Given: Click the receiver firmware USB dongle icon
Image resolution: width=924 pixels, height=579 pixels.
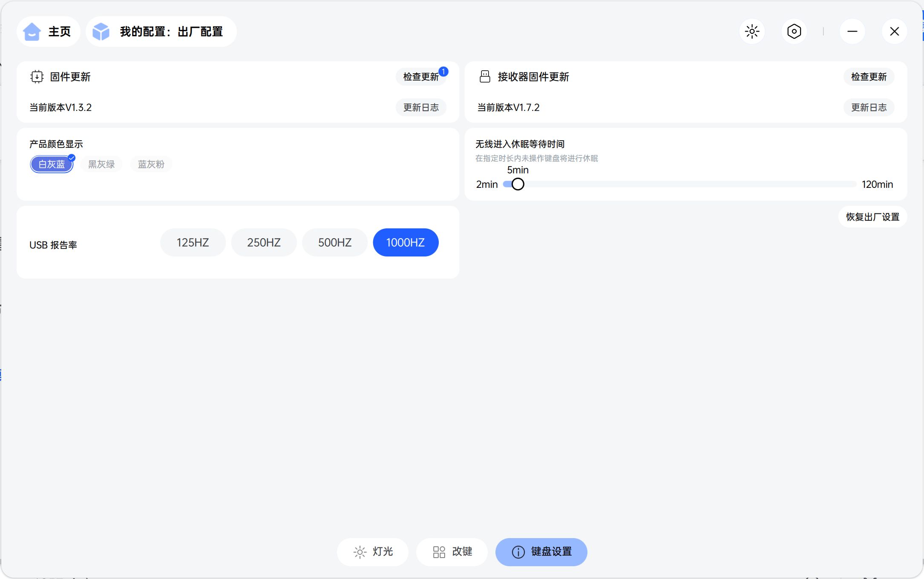Looking at the screenshot, I should click(x=485, y=77).
